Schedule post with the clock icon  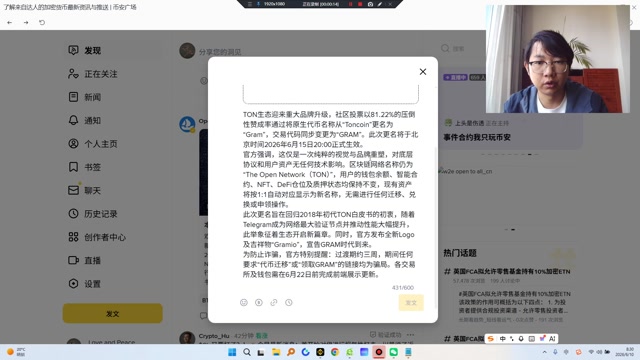click(x=289, y=302)
